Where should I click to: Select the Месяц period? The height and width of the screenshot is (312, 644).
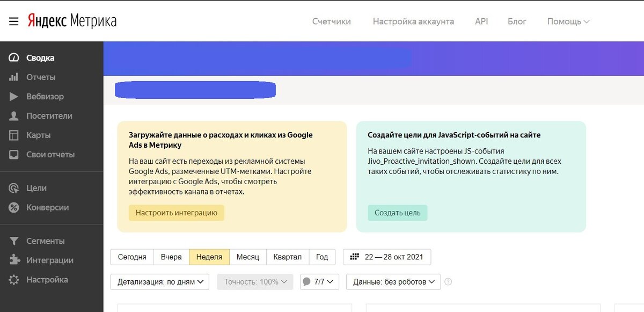click(x=248, y=257)
